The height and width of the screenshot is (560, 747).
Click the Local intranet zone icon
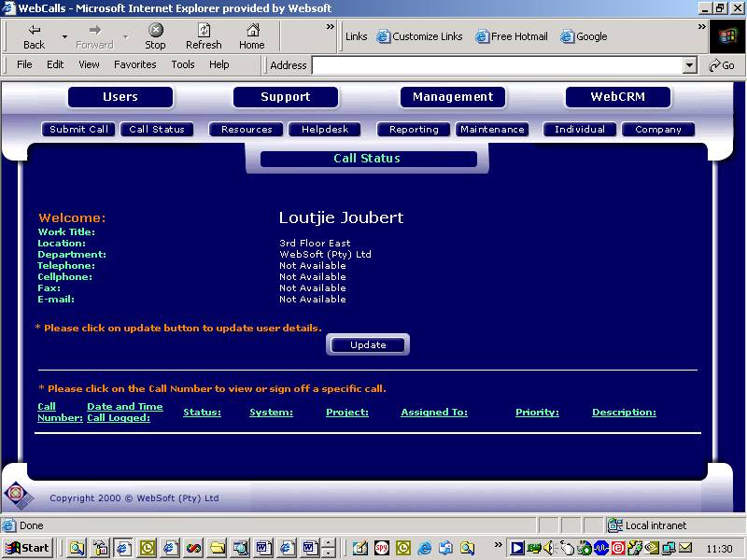point(615,525)
